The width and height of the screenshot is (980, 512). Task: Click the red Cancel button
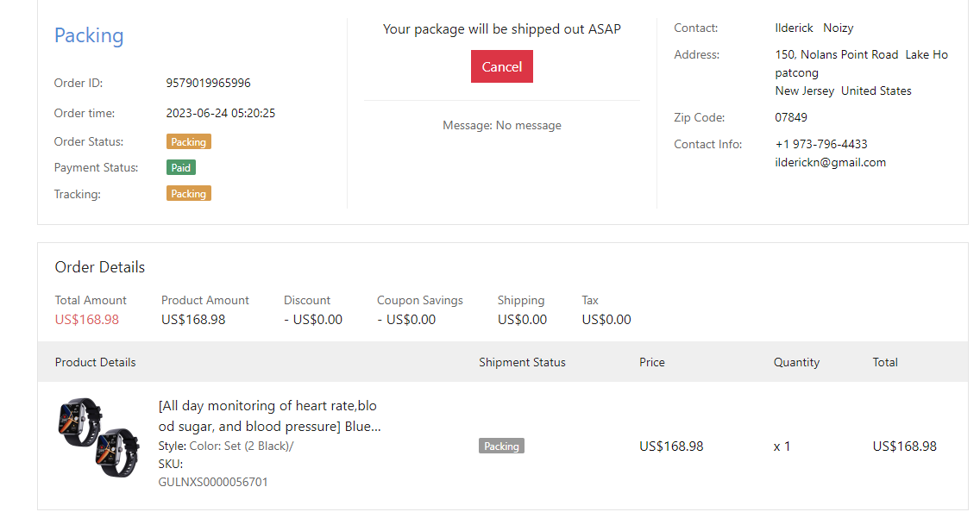click(x=501, y=66)
